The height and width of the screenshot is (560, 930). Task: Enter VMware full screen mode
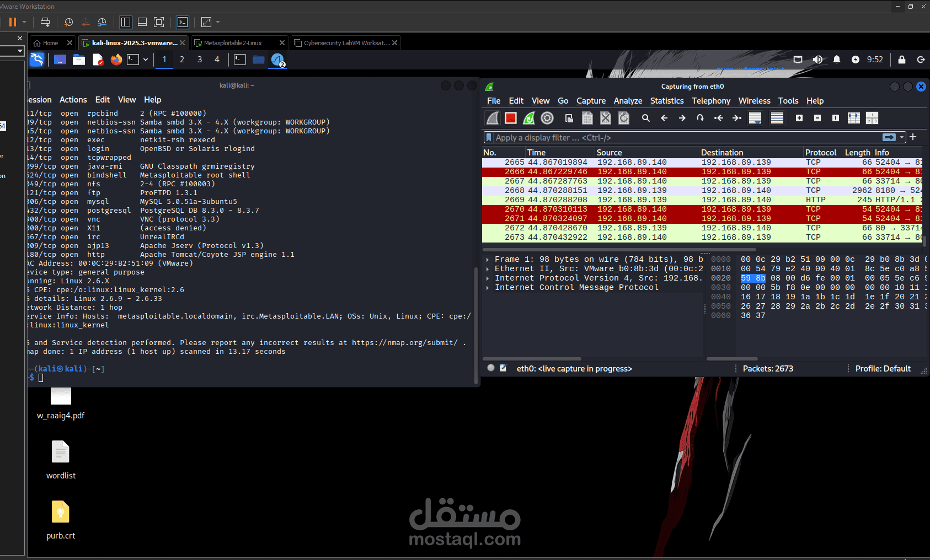tap(159, 22)
